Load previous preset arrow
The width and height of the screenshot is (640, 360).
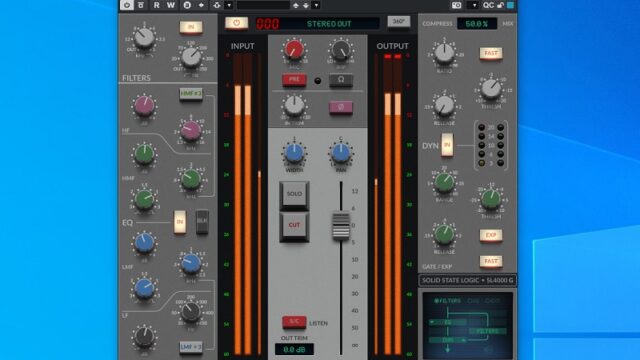[296, 5]
